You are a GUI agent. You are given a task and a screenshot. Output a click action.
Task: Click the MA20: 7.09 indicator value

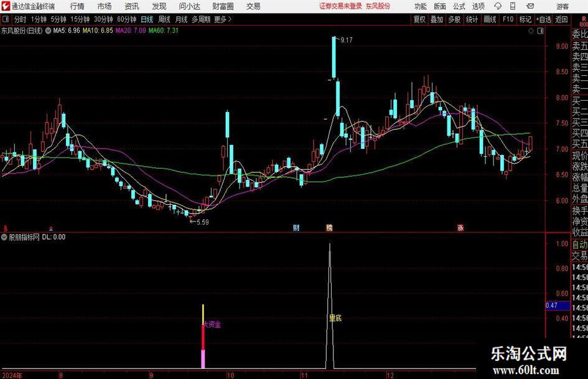point(131,30)
